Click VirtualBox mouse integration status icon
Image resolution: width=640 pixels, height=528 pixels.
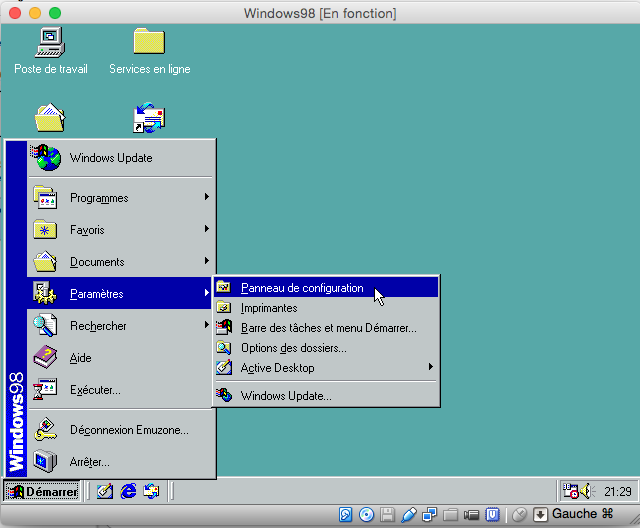tap(519, 515)
